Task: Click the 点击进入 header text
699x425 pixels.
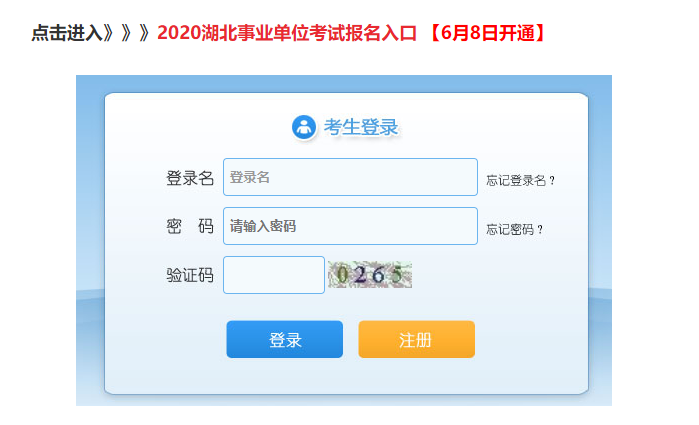Action: (x=67, y=33)
